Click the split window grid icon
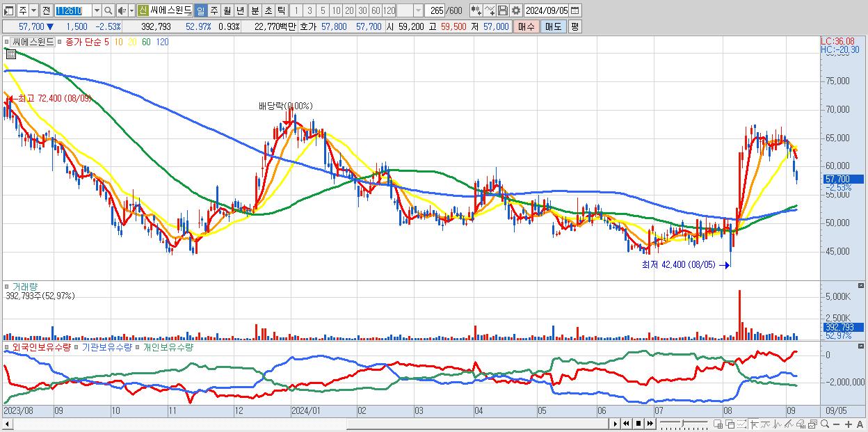 718,424
